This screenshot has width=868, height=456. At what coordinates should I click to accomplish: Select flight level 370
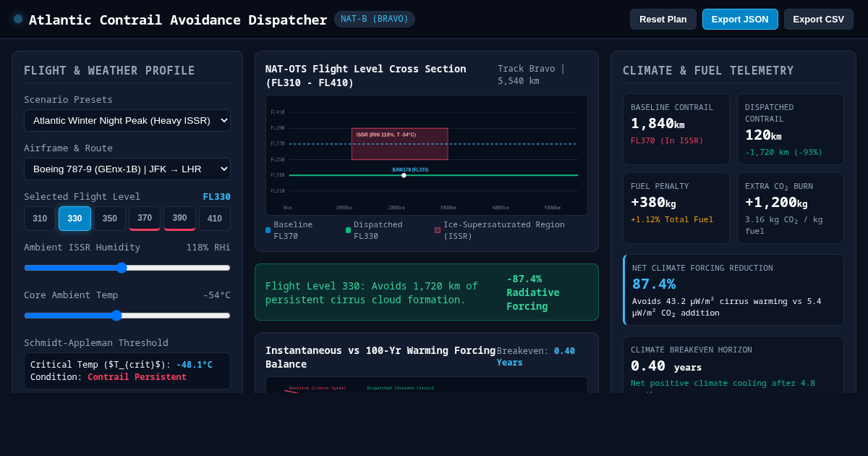145,219
